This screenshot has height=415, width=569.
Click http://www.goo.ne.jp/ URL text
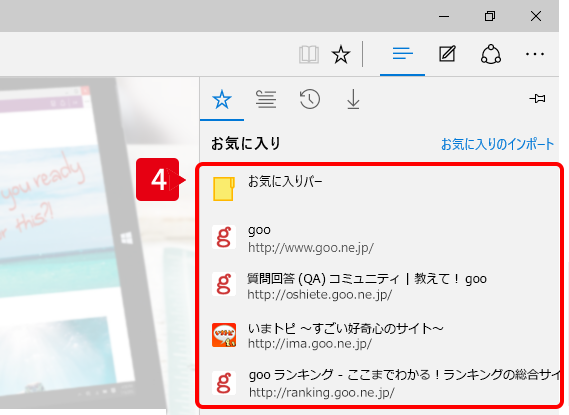(311, 248)
